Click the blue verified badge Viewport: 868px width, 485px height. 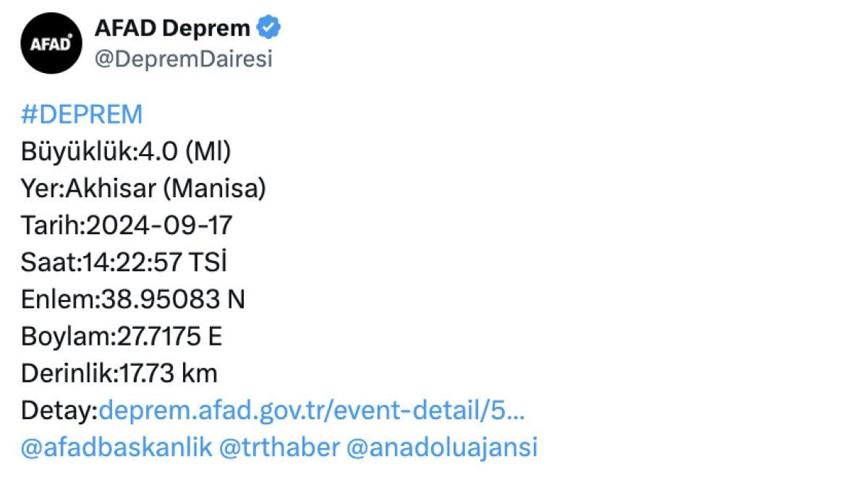pyautogui.click(x=269, y=29)
